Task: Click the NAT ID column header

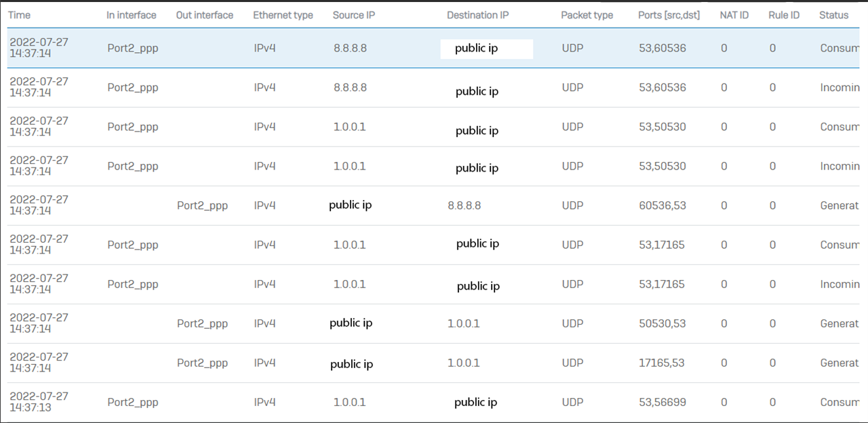Action: (734, 15)
